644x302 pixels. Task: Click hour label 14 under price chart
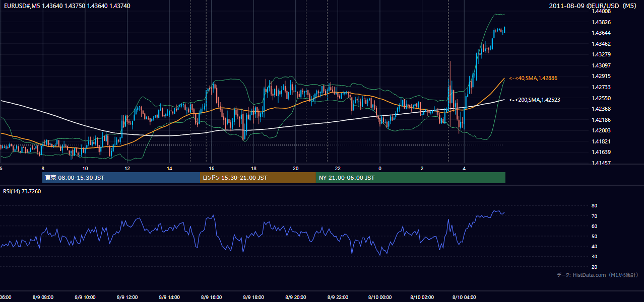[x=170, y=168]
